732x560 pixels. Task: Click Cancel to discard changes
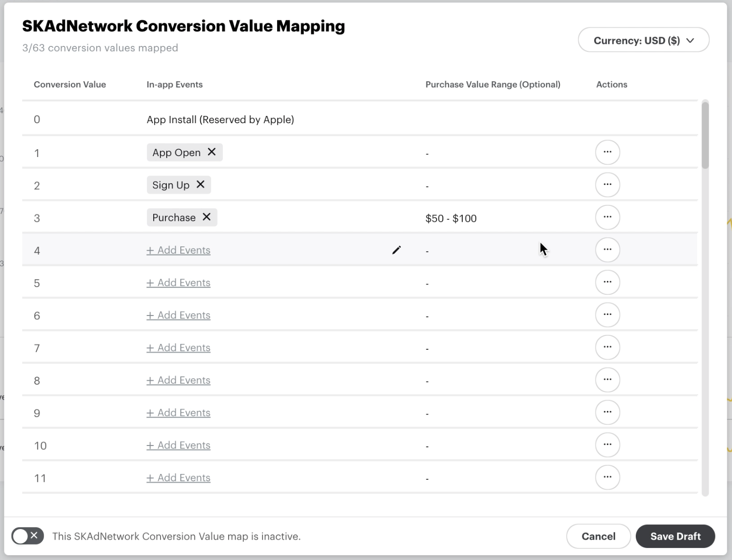pyautogui.click(x=599, y=536)
